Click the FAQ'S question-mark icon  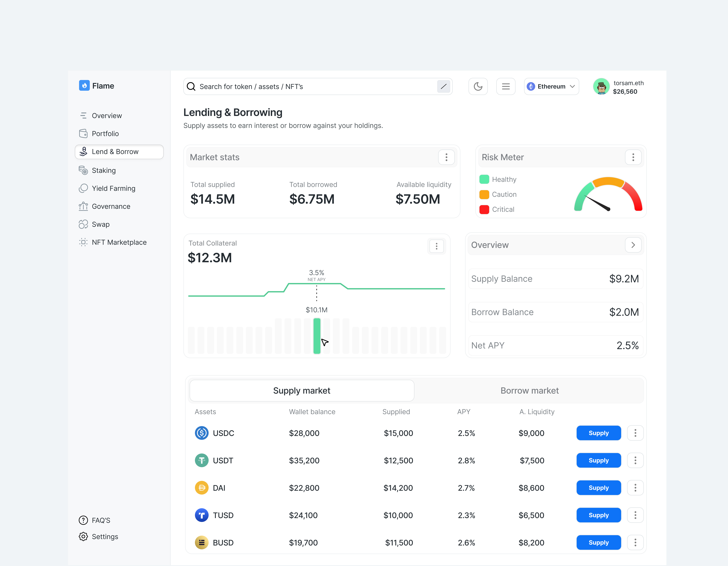click(83, 520)
